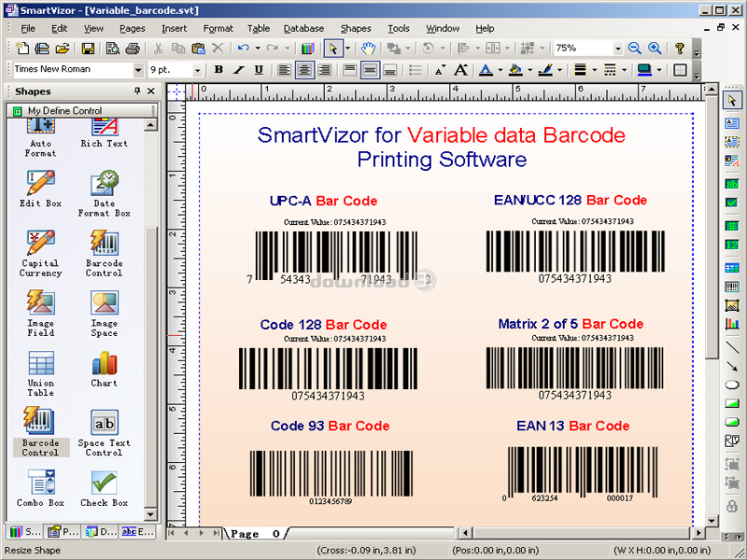Open file with the folder icon
The image size is (747, 560).
(x=63, y=49)
